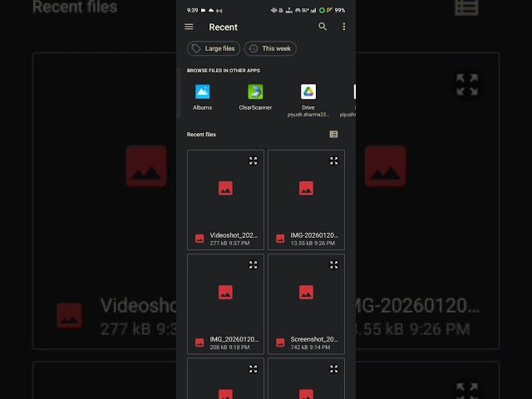Expand preview of the IMG-20260120 13.55 kB file

click(x=334, y=160)
